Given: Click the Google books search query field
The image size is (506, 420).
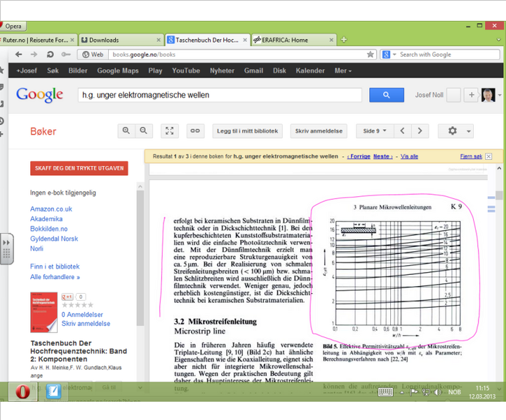Looking at the screenshot, I should pos(220,95).
